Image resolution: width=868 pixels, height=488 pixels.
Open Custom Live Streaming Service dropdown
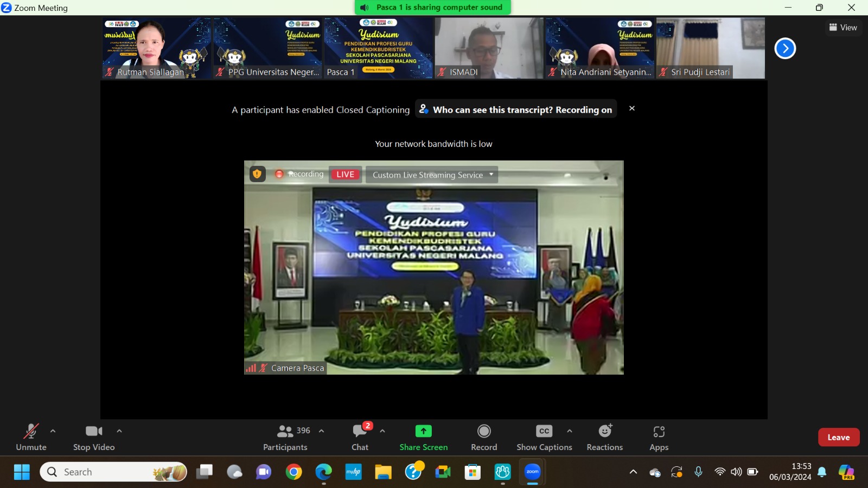coord(432,175)
